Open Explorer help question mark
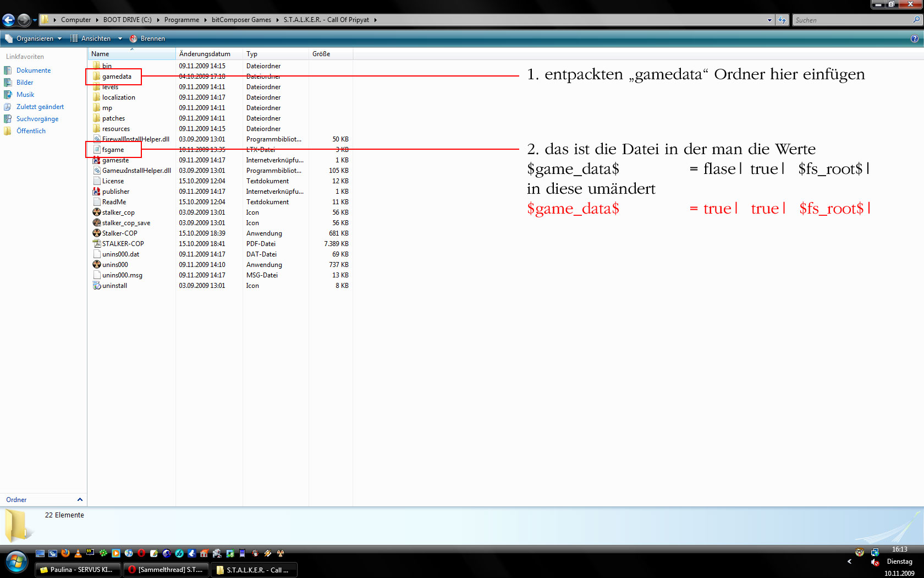This screenshot has width=924, height=578. 914,39
